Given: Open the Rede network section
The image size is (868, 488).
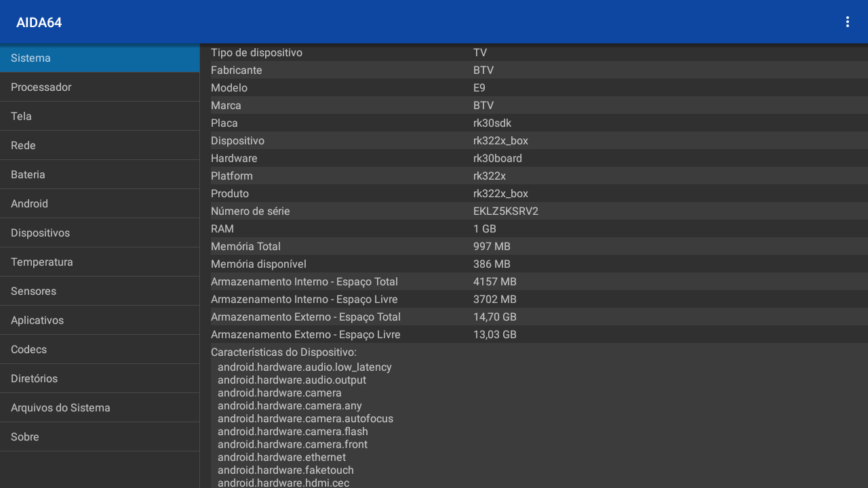Looking at the screenshot, I should coord(99,146).
